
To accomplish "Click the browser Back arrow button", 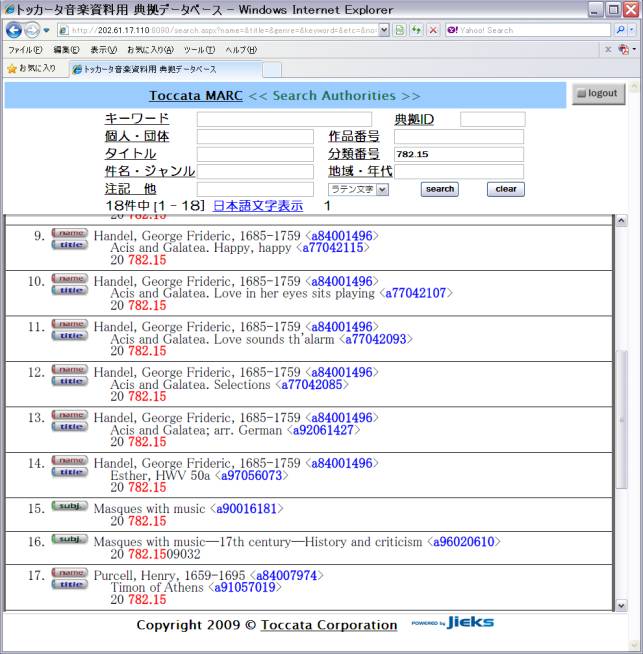I will (x=14, y=30).
